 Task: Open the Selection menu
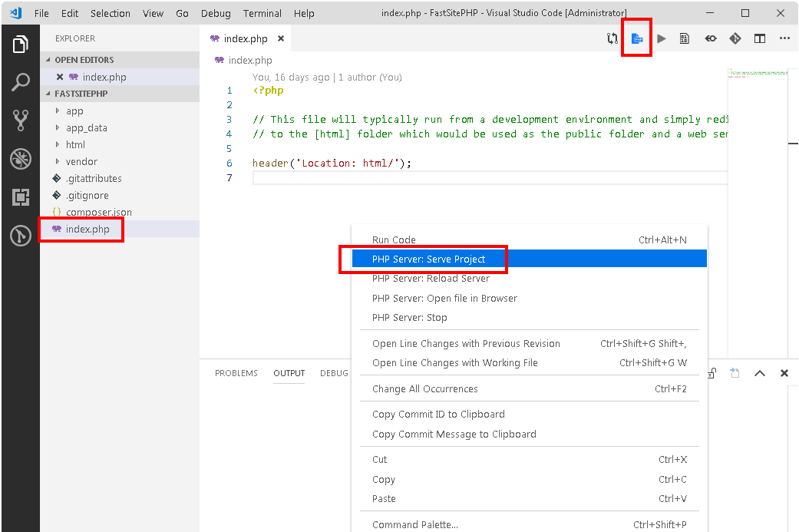(x=111, y=13)
